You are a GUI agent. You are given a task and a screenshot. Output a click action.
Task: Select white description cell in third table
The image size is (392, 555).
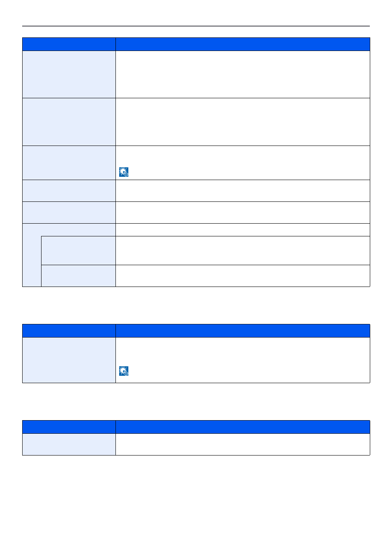[x=243, y=444]
